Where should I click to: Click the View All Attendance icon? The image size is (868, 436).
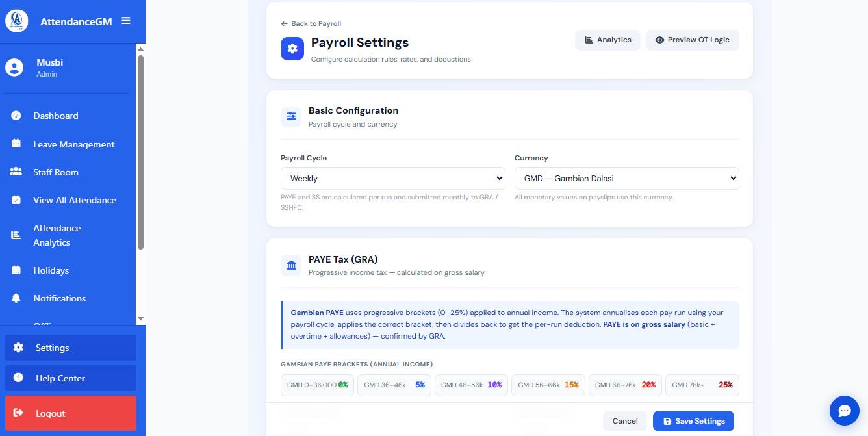click(16, 200)
